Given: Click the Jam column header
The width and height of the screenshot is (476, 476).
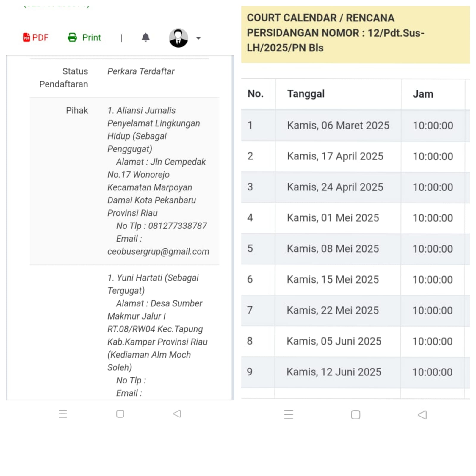Looking at the screenshot, I should [423, 94].
